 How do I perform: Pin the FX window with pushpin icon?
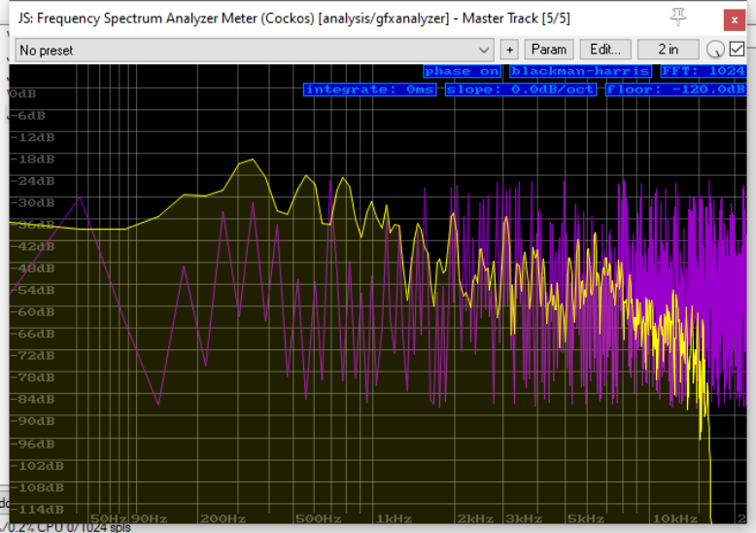[x=678, y=18]
